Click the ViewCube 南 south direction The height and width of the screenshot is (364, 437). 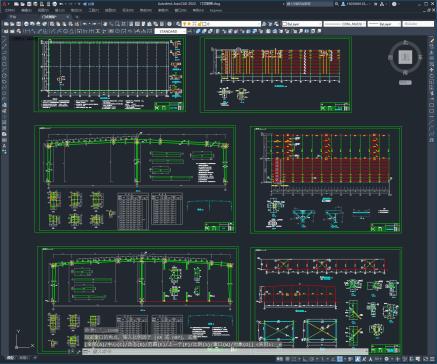[405, 72]
